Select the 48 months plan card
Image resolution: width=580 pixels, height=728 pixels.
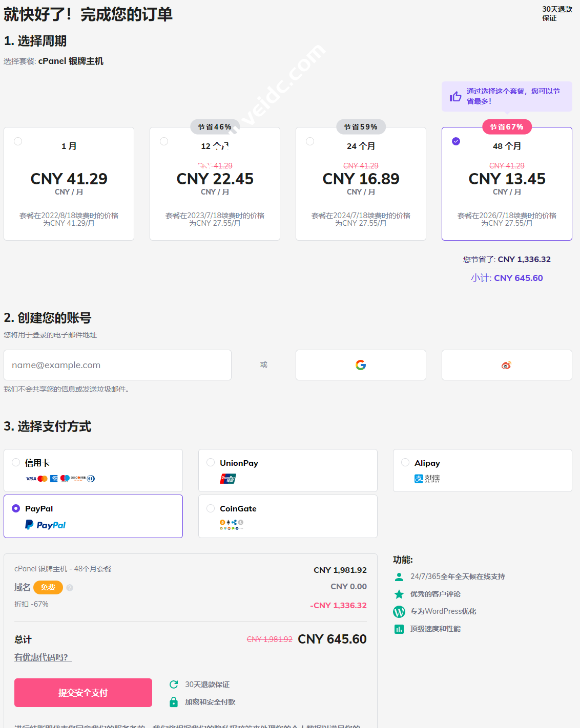tap(507, 183)
